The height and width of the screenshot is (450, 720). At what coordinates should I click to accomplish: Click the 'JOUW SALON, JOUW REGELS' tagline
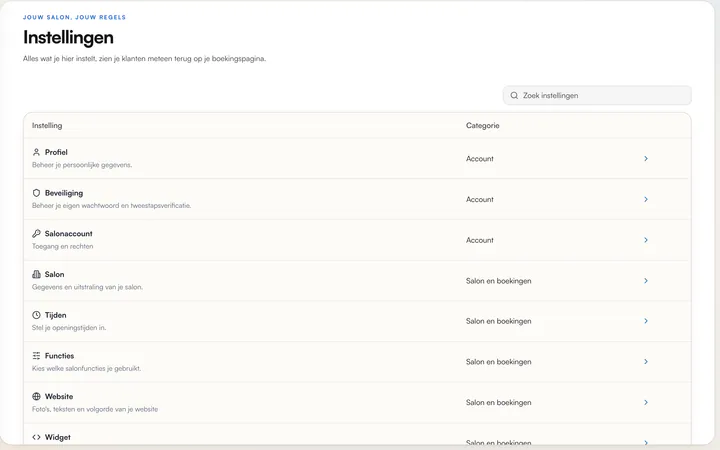(74, 17)
